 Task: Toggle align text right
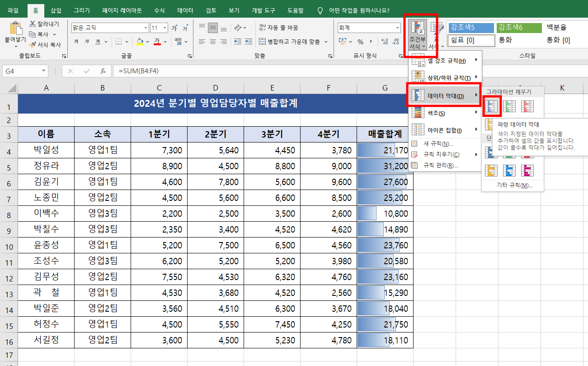[224, 42]
